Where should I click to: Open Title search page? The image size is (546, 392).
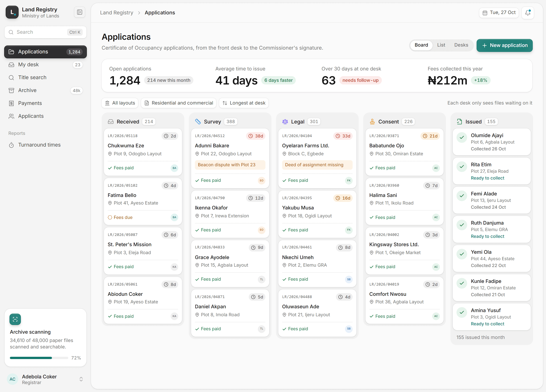pyautogui.click(x=45, y=77)
